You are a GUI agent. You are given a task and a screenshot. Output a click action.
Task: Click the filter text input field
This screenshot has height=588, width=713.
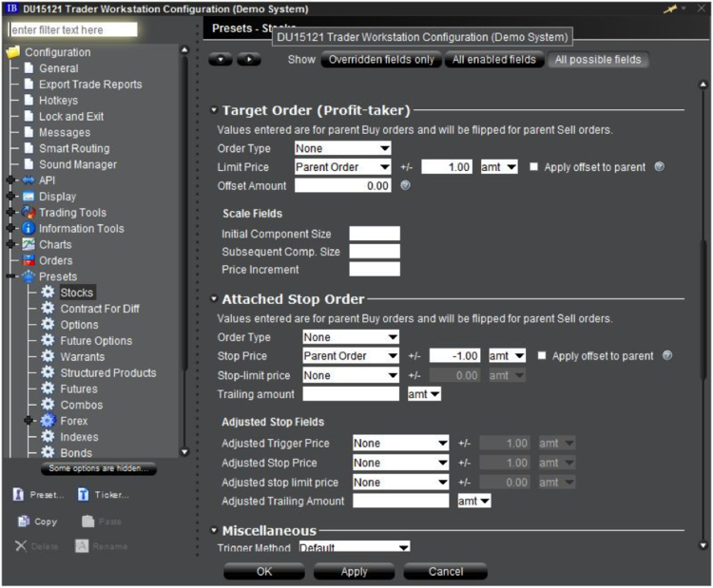73,29
